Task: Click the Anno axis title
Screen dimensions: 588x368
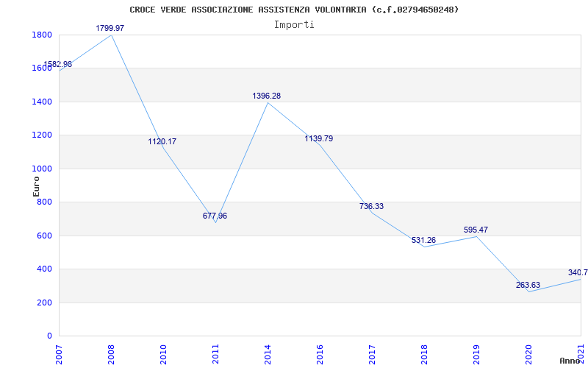Action: pos(570,361)
